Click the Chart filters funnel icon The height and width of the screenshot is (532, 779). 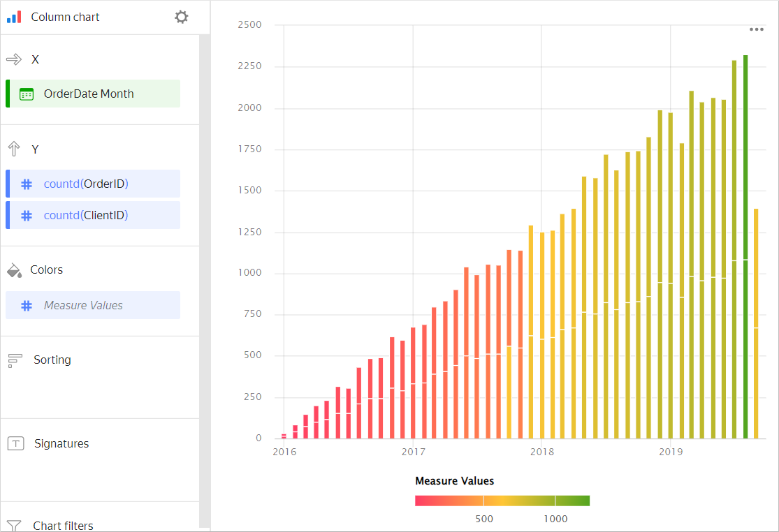[14, 525]
